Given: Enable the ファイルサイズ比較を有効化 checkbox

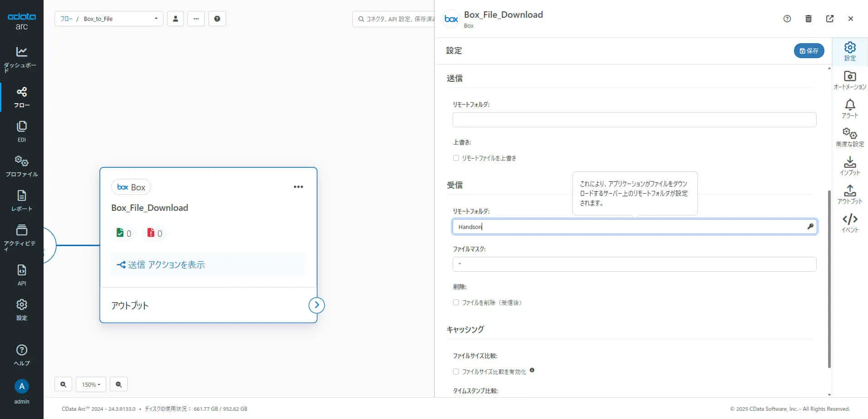Looking at the screenshot, I should [456, 372].
